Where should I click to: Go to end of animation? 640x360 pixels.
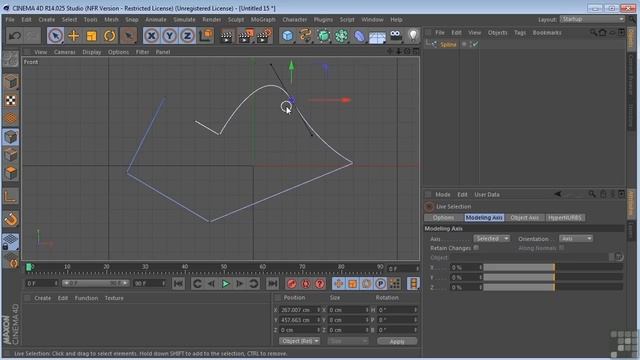(273, 284)
